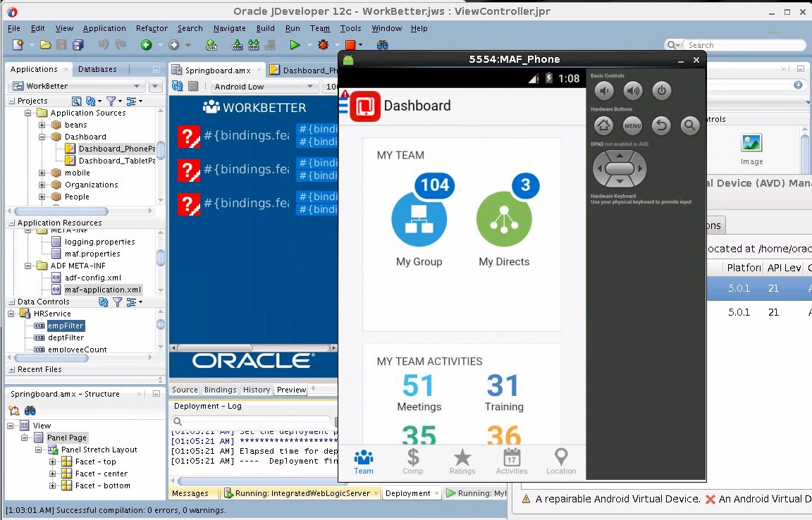Open the Messages log tab
This screenshot has width=812, height=520.
click(190, 493)
